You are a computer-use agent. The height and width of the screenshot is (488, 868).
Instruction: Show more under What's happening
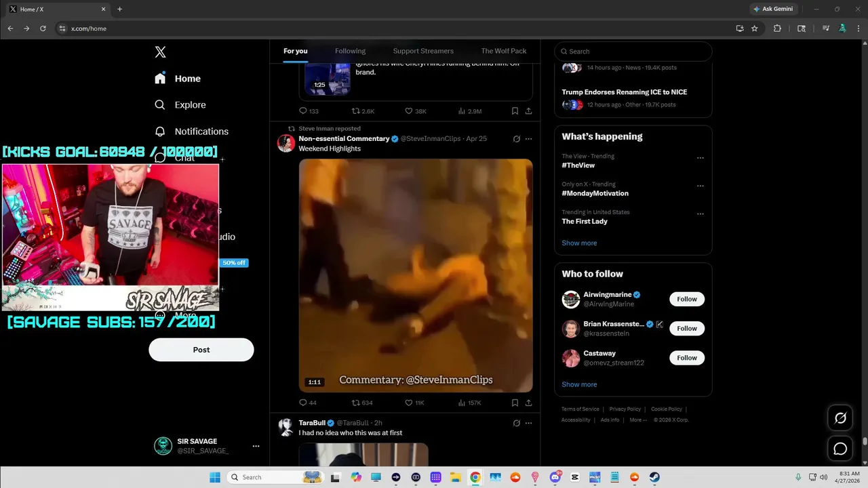click(x=579, y=243)
